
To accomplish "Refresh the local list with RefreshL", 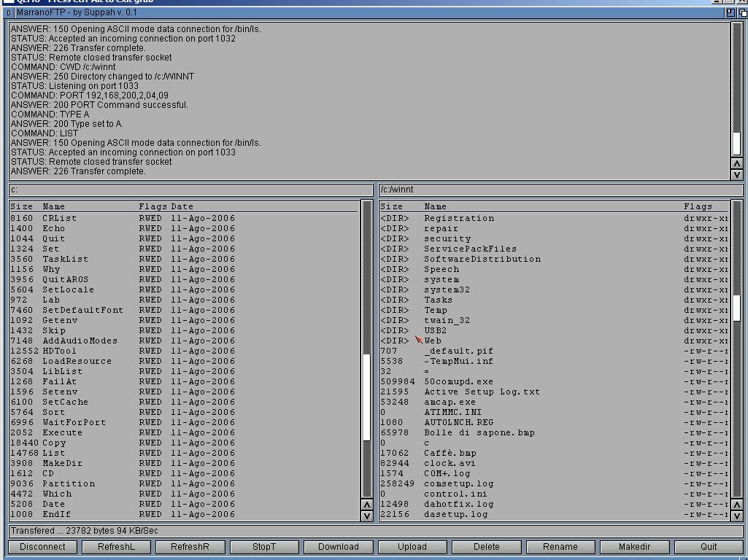I will 117,547.
